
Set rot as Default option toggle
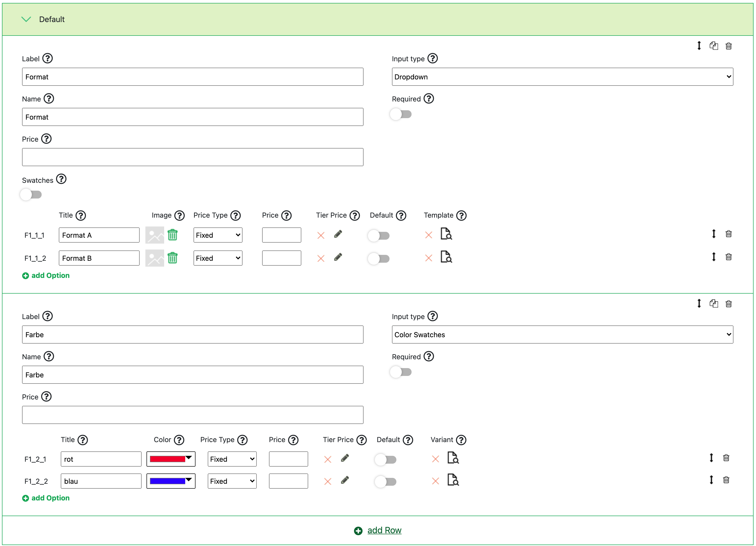pos(386,459)
